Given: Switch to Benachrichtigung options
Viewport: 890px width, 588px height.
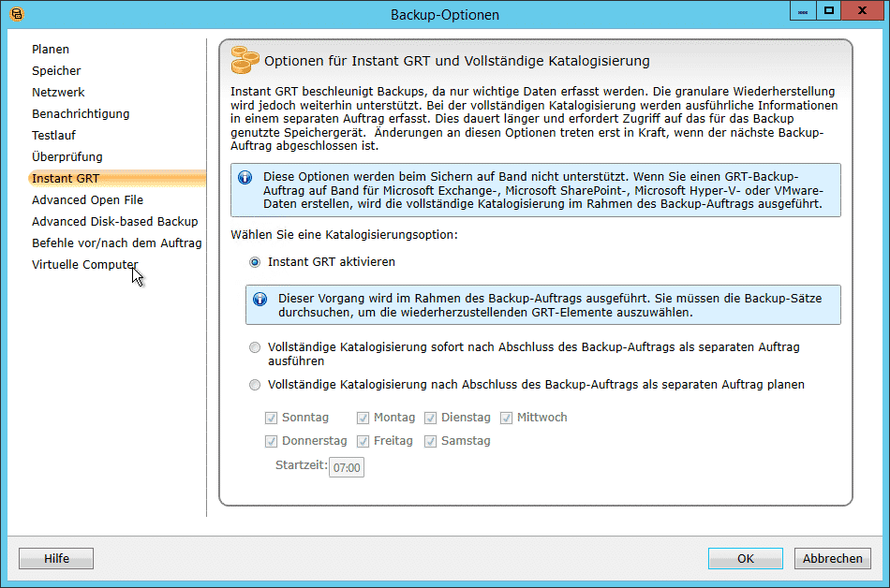Looking at the screenshot, I should click(x=81, y=114).
